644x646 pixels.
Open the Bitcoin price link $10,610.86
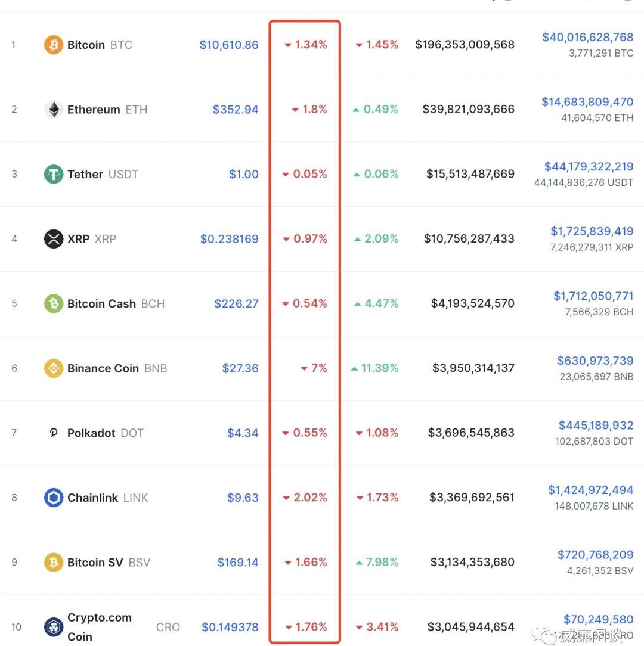point(229,45)
